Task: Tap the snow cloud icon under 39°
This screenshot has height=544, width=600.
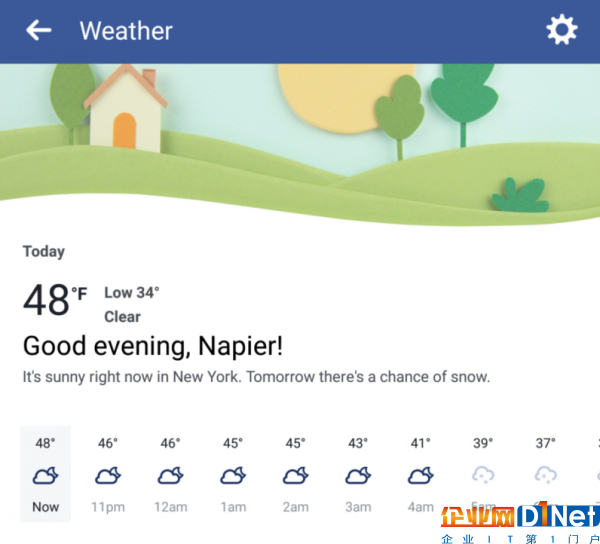Action: point(483,475)
